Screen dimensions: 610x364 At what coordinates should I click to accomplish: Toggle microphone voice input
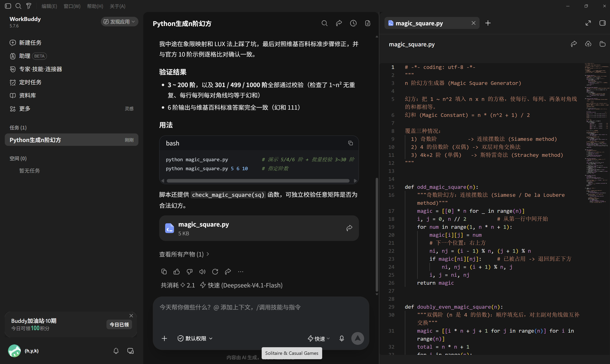click(342, 338)
